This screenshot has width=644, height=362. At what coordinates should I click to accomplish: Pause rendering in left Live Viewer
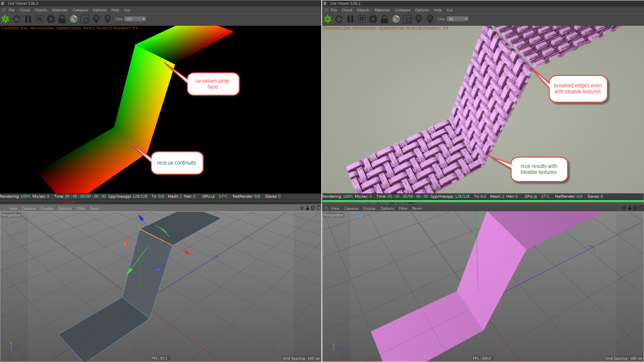pos(28,19)
